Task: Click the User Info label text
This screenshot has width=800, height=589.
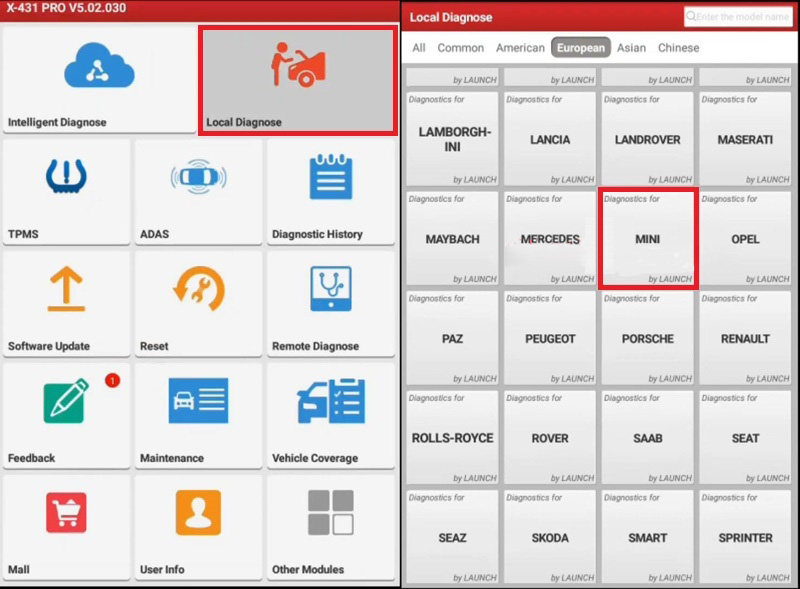Action: pos(162,570)
